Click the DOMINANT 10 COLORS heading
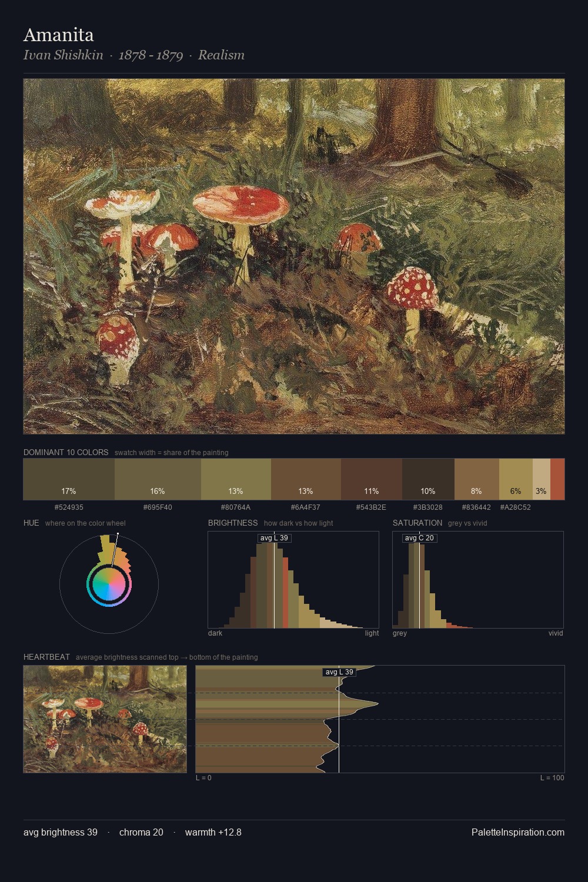 66,453
